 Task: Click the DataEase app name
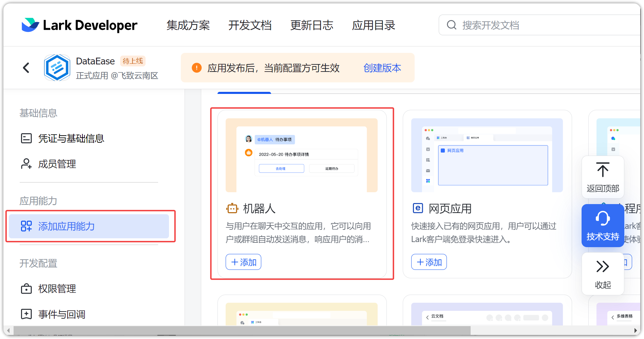tap(95, 61)
